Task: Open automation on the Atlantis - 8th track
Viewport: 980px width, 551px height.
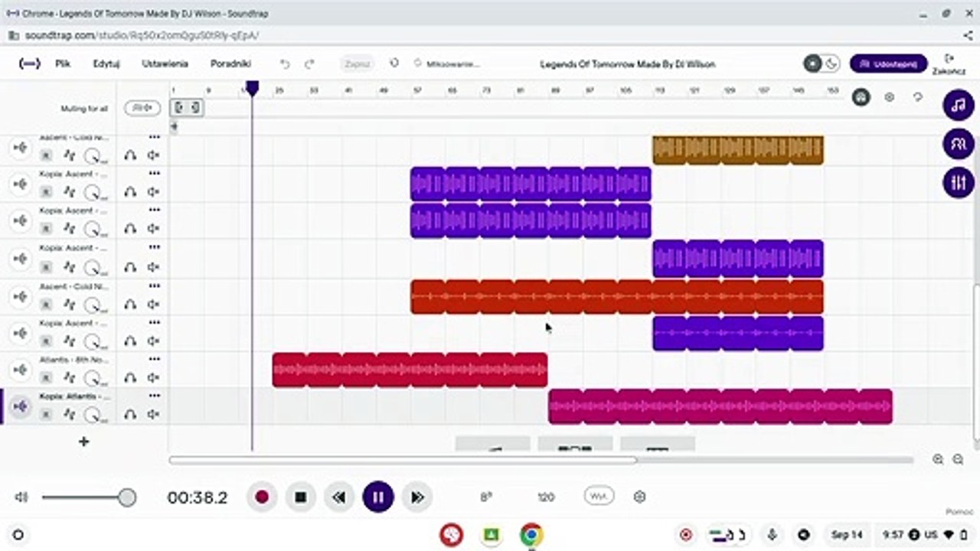Action: [70, 378]
